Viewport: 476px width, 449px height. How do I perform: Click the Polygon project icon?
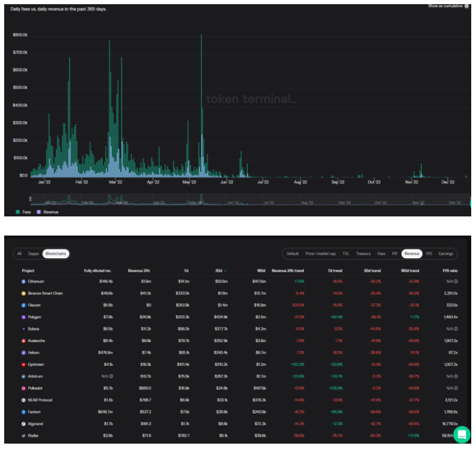pos(23,317)
